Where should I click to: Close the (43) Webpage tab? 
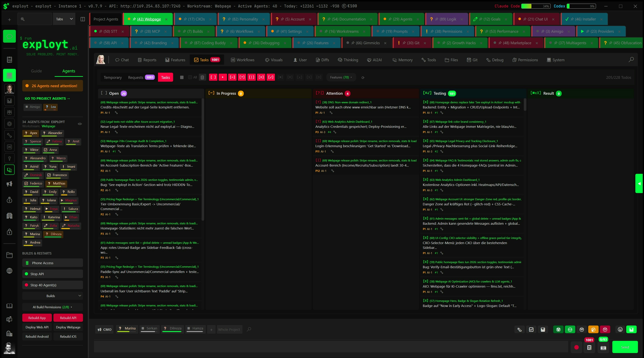166,19
